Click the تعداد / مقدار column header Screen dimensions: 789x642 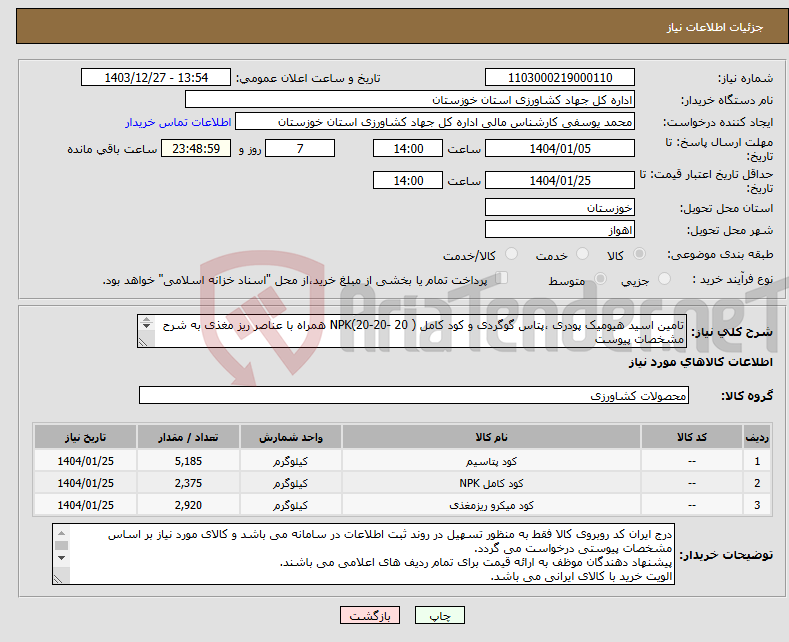(188, 437)
